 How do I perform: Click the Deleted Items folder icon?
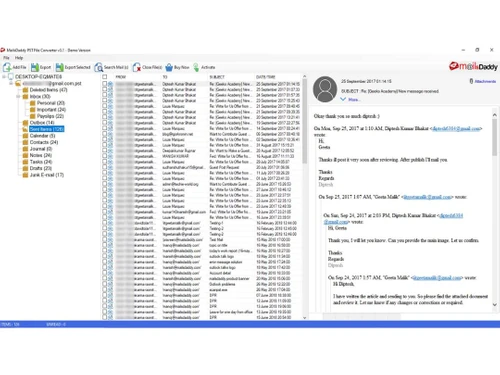[25, 90]
